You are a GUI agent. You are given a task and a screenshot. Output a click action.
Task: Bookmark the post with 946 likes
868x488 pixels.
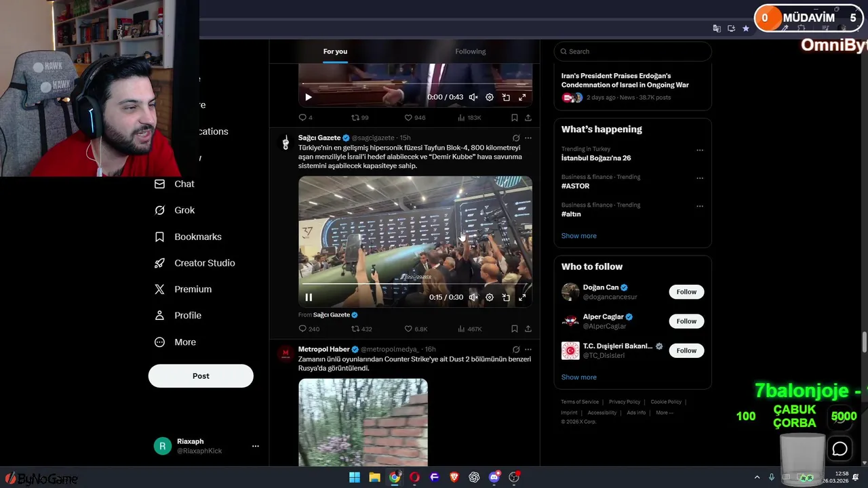(515, 118)
